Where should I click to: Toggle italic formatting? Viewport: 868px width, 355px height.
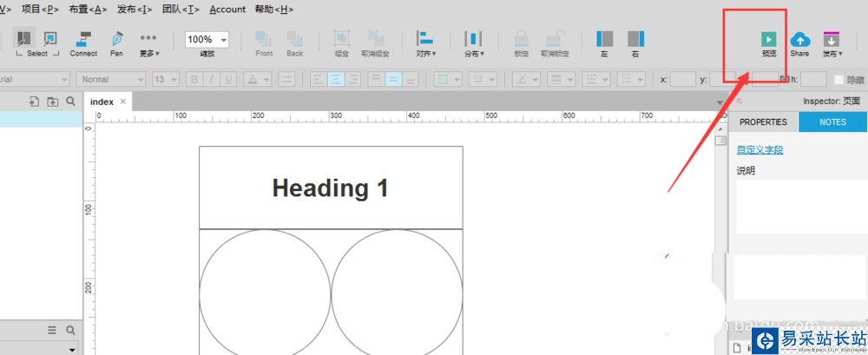click(212, 79)
